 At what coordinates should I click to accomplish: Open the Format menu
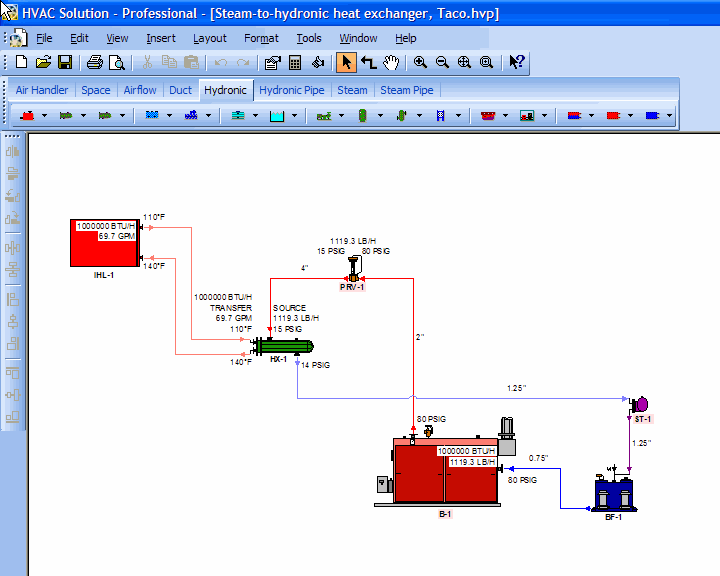tap(261, 38)
